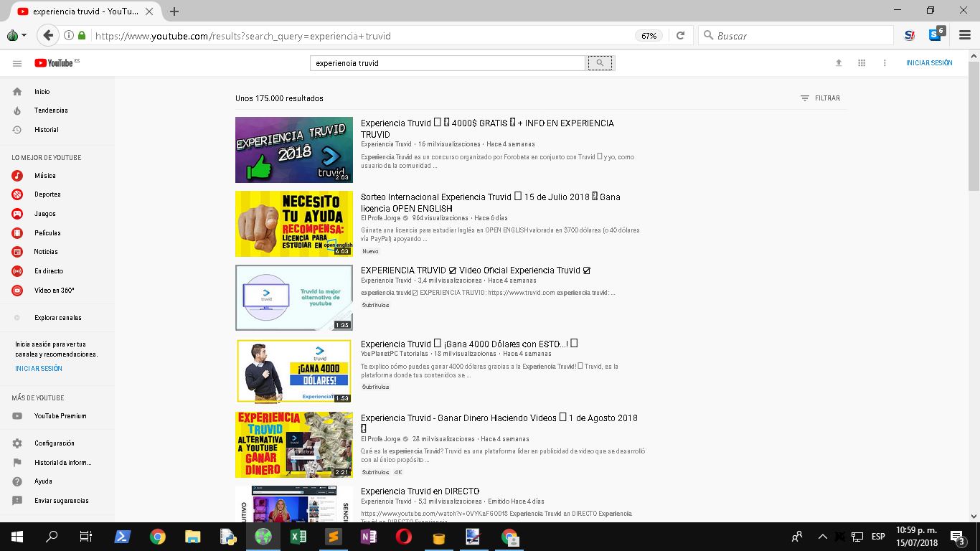Open OneNote from the taskbar
Image resolution: width=980 pixels, height=551 pixels.
coord(369,537)
